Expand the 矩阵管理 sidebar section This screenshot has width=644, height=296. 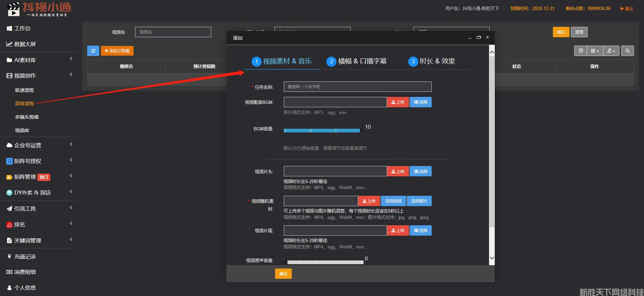(x=25, y=177)
